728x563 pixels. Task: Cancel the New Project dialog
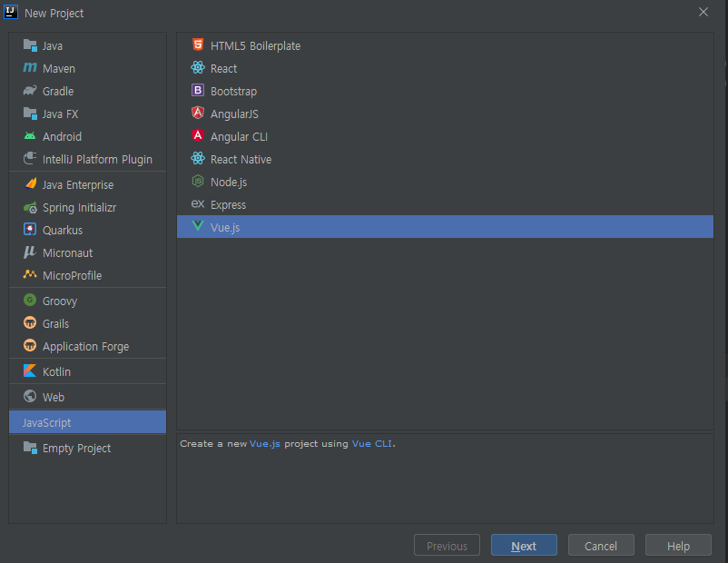click(x=601, y=546)
